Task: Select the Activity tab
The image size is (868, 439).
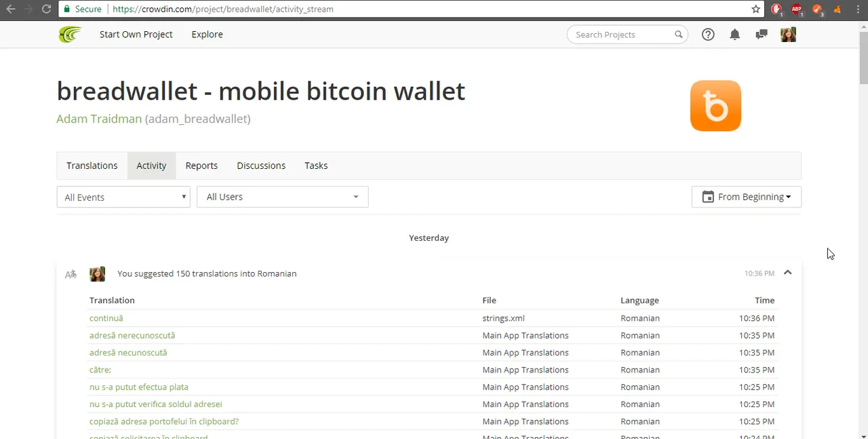Action: click(x=151, y=166)
